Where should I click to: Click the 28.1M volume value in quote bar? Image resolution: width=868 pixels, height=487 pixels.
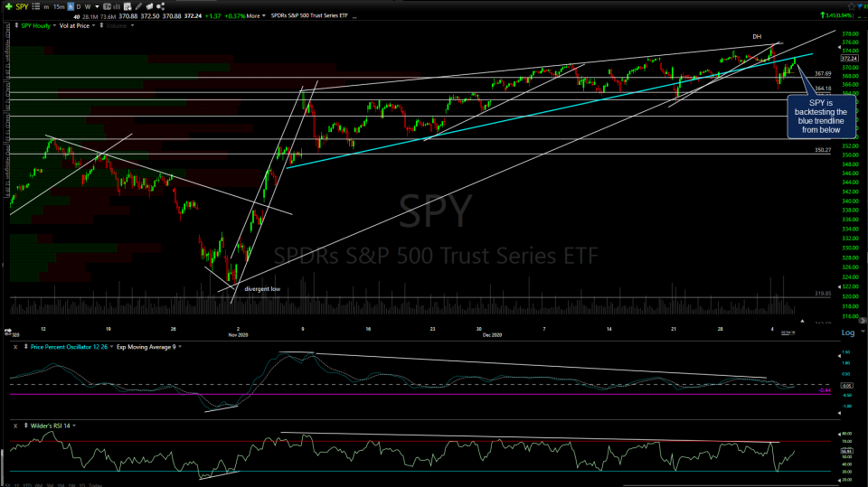tap(90, 16)
